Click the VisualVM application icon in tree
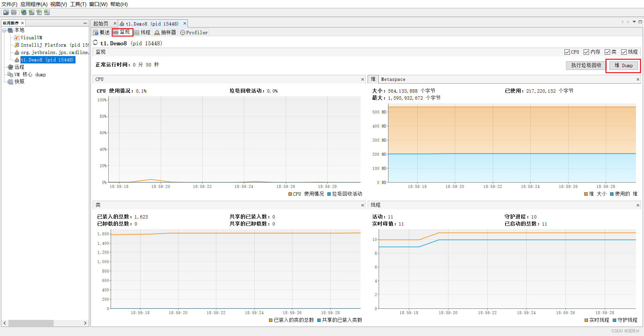The image size is (644, 336). 17,38
